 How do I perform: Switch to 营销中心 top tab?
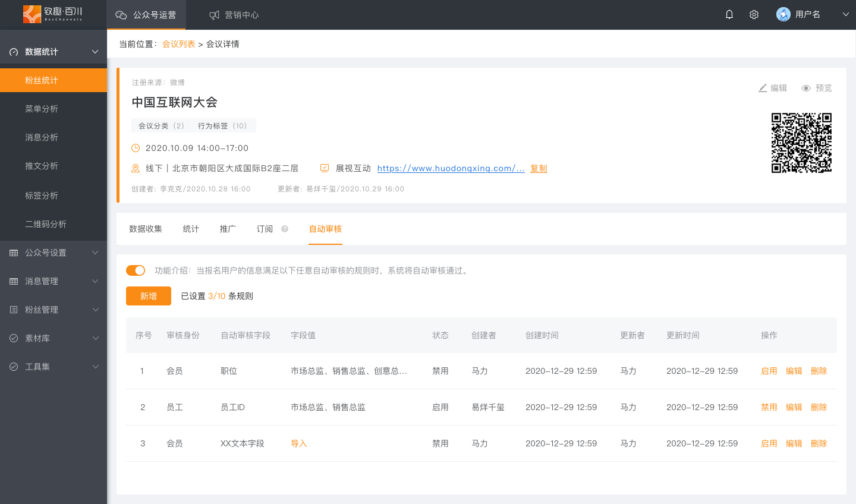pyautogui.click(x=234, y=15)
